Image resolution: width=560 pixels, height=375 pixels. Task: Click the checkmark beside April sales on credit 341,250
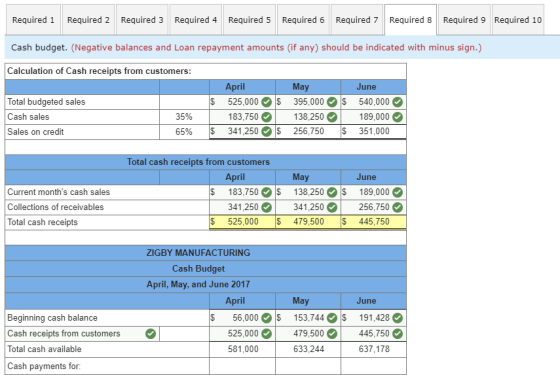pos(266,131)
